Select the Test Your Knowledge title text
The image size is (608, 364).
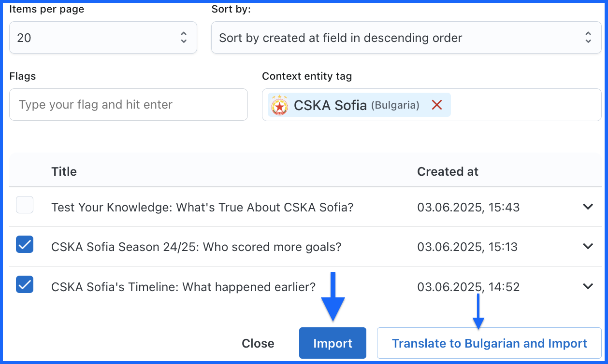tap(202, 207)
